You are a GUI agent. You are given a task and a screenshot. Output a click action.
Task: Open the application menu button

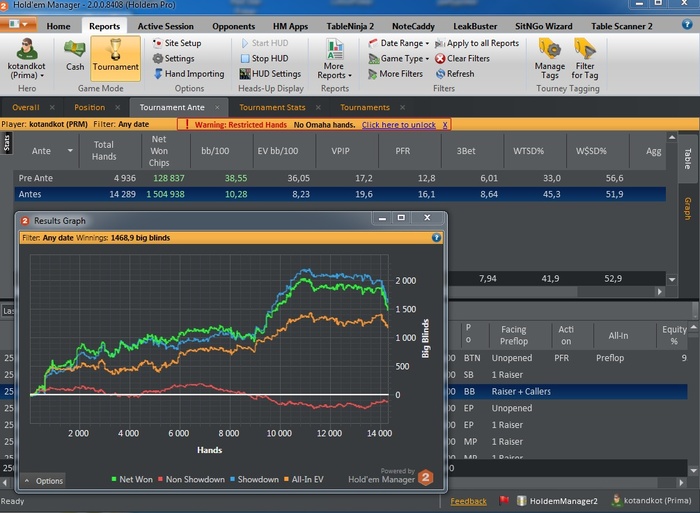[x=17, y=24]
